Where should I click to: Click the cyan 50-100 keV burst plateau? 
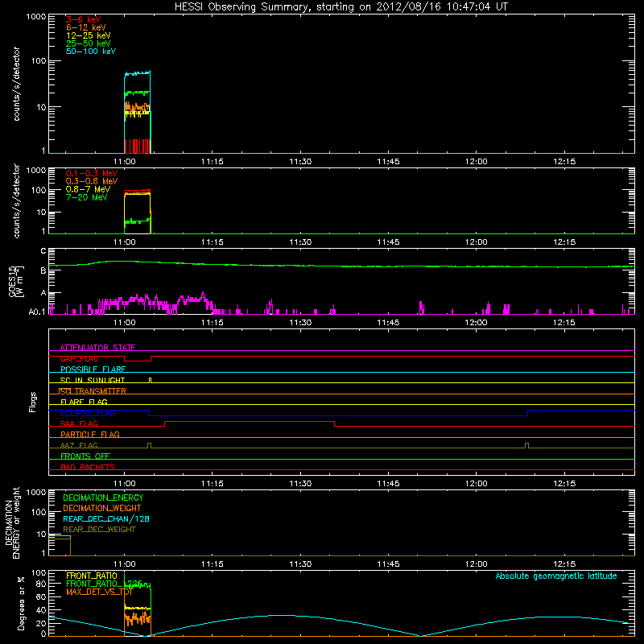[137, 73]
